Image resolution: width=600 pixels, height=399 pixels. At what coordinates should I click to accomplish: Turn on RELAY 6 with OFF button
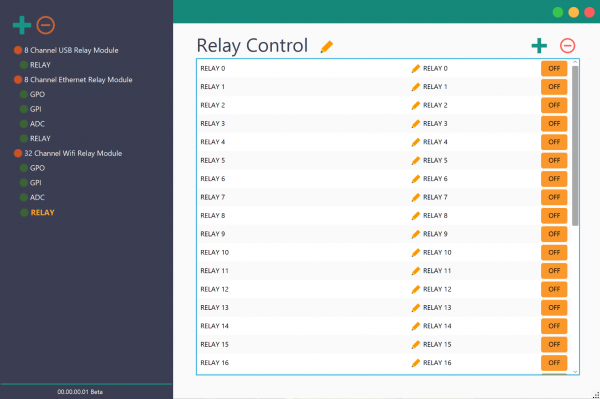pyautogui.click(x=554, y=179)
